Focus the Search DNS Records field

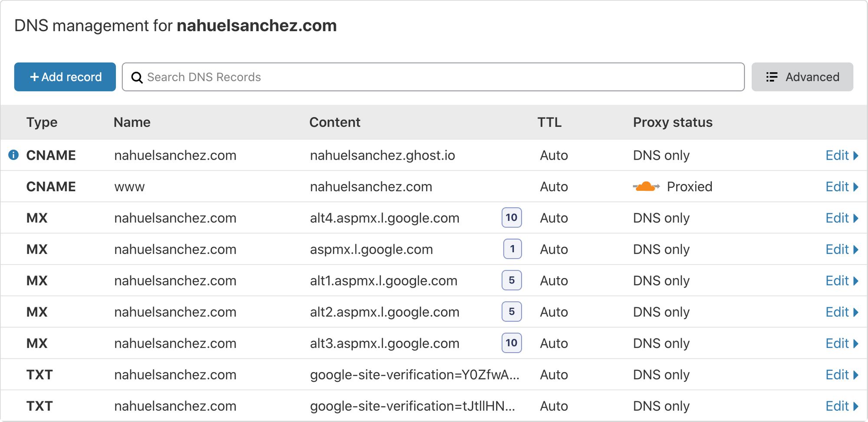click(434, 77)
